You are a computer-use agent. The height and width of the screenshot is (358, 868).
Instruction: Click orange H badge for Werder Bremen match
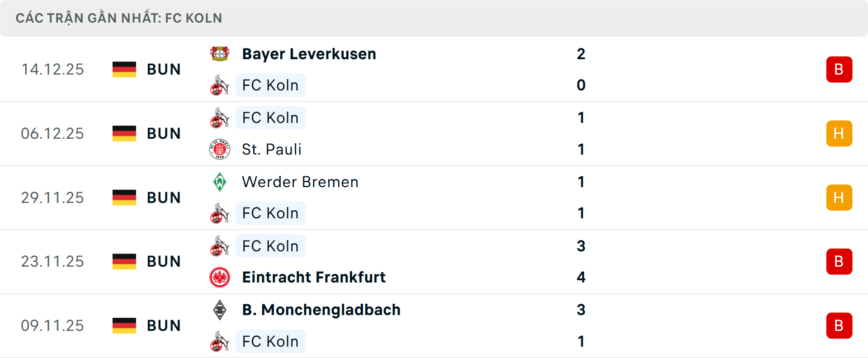(x=839, y=198)
